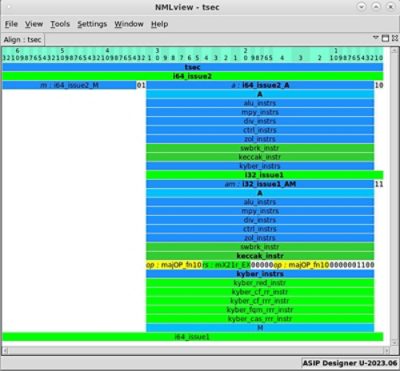
Task: Click the panel float/maximize icon
Action: (x=385, y=38)
